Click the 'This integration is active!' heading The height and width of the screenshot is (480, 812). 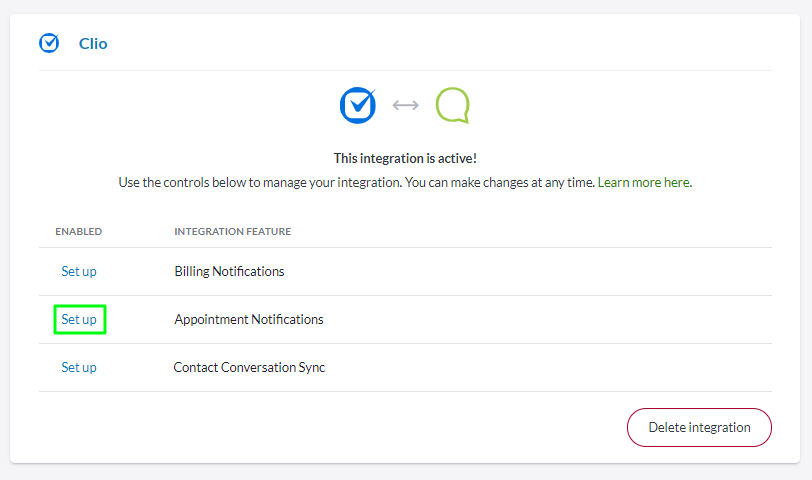click(x=405, y=159)
